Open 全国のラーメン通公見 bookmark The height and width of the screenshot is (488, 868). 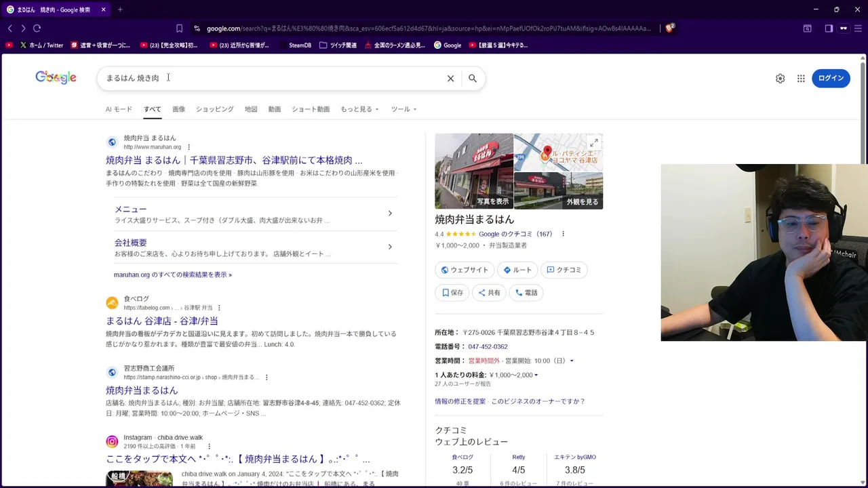(x=395, y=45)
